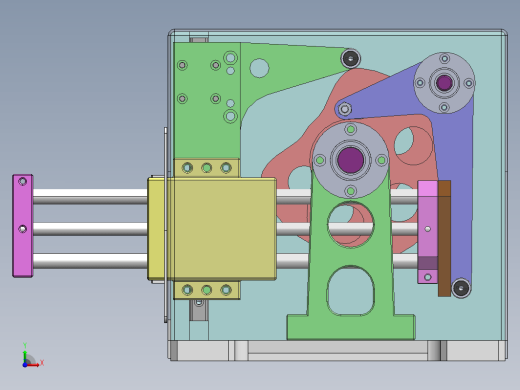Select the bottom guide rod left of the yellow block
Viewport: 520px width, 390px height.
pyautogui.click(x=90, y=261)
